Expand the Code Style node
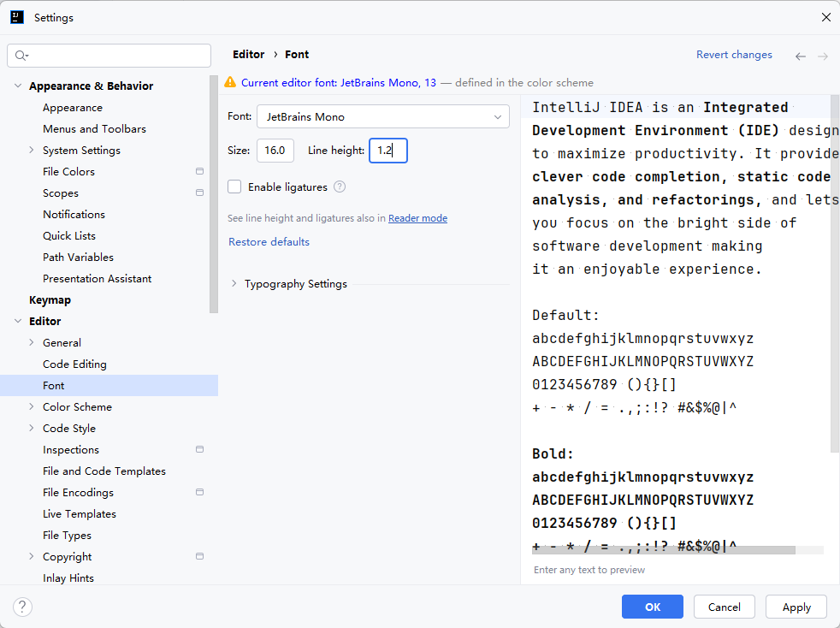Viewport: 840px width, 628px height. (x=31, y=428)
